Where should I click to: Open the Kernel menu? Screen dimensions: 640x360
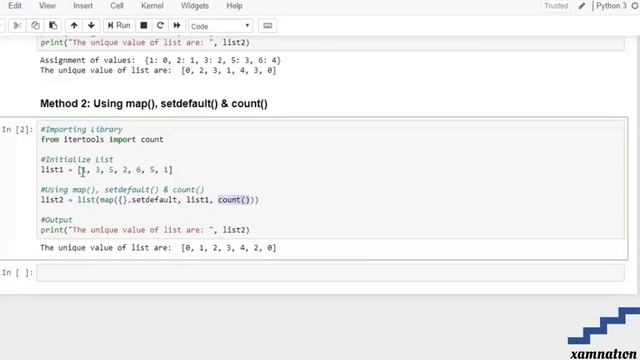pyautogui.click(x=152, y=6)
